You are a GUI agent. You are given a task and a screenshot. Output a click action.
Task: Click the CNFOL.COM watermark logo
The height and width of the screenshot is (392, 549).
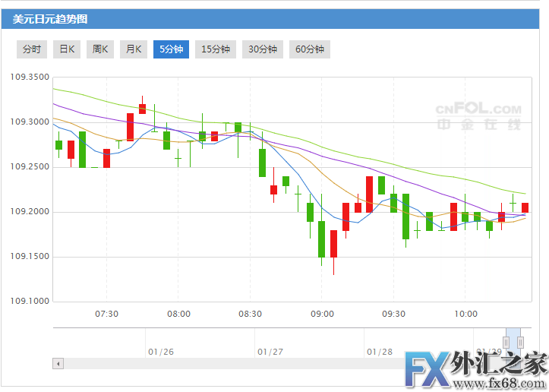click(x=478, y=118)
